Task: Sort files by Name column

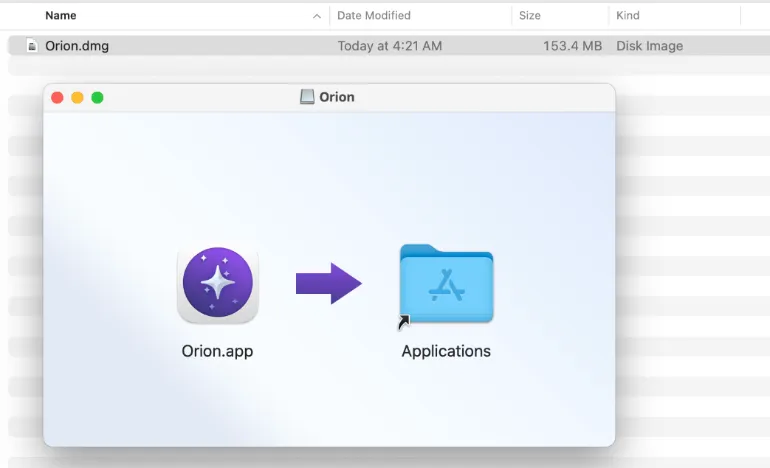Action: pos(61,15)
